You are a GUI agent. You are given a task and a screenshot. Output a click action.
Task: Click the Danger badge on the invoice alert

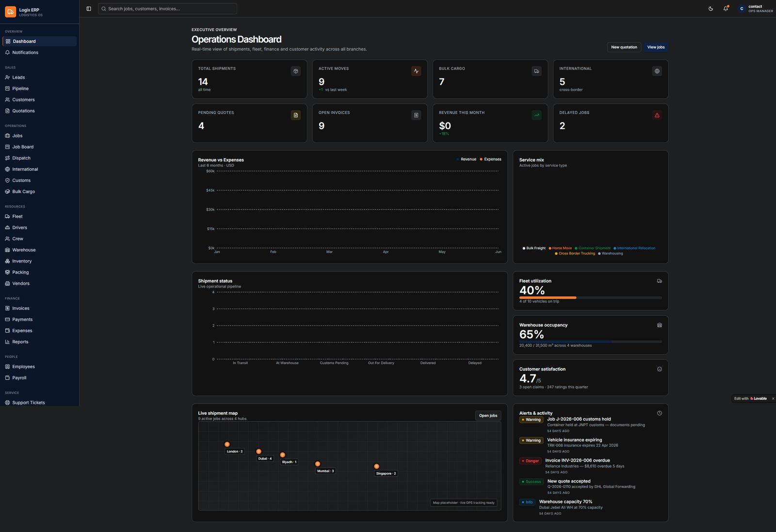coord(530,461)
